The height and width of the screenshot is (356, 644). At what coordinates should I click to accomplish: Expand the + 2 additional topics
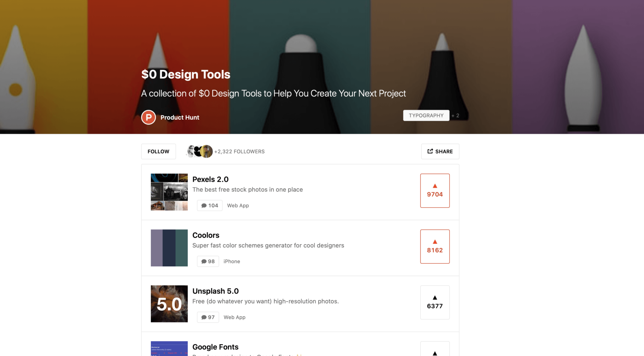[455, 115]
